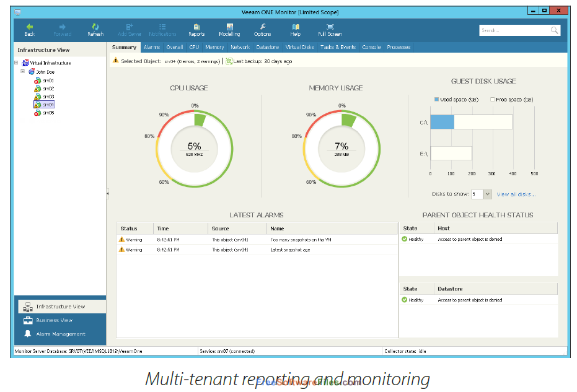
Task: Click the John Doe tenant icon
Action: click(x=32, y=72)
